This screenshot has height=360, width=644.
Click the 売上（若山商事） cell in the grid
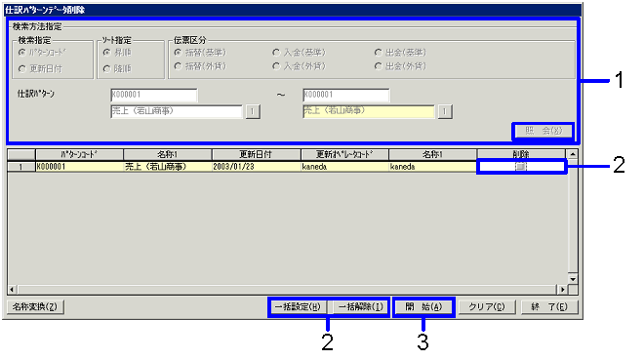168,167
